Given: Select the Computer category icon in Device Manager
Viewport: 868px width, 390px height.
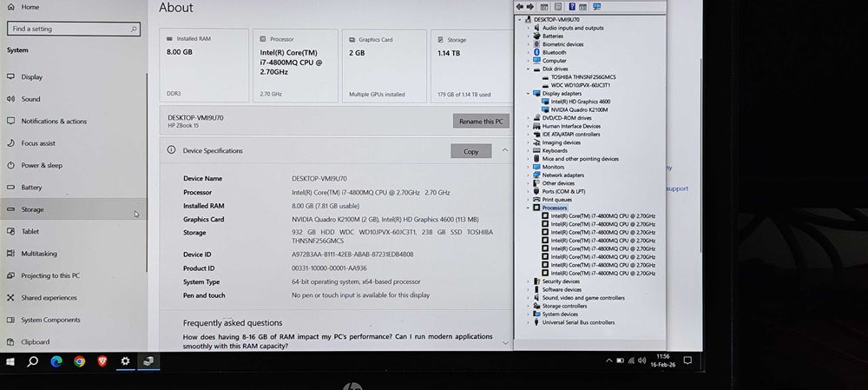Looking at the screenshot, I should (536, 61).
